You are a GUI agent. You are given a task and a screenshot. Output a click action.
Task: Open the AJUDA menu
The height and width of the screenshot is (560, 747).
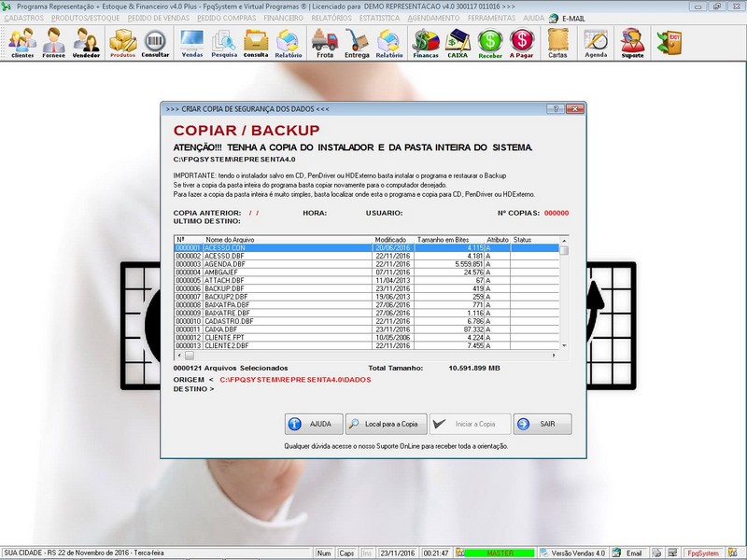click(x=533, y=18)
